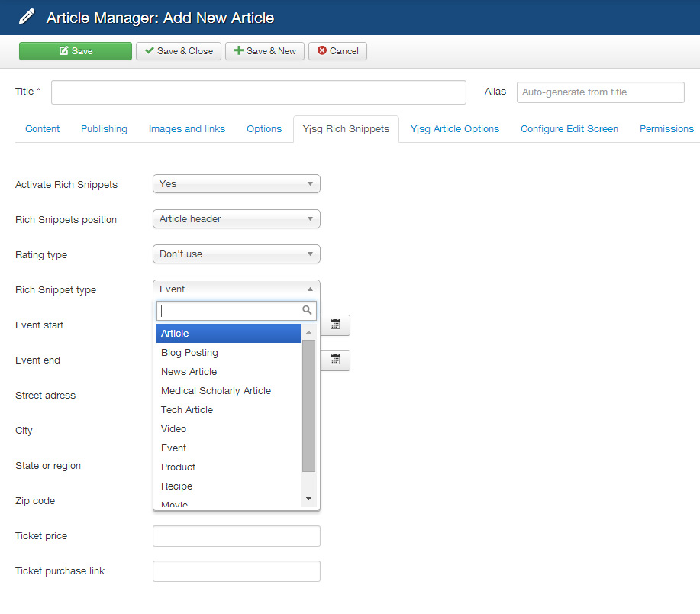Viewport: 700px width, 614px height.
Task: Click the Zip code label
Action: click(x=35, y=500)
